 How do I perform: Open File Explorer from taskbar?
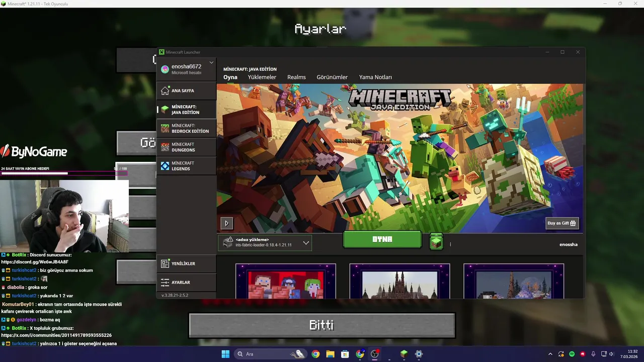tap(330, 354)
